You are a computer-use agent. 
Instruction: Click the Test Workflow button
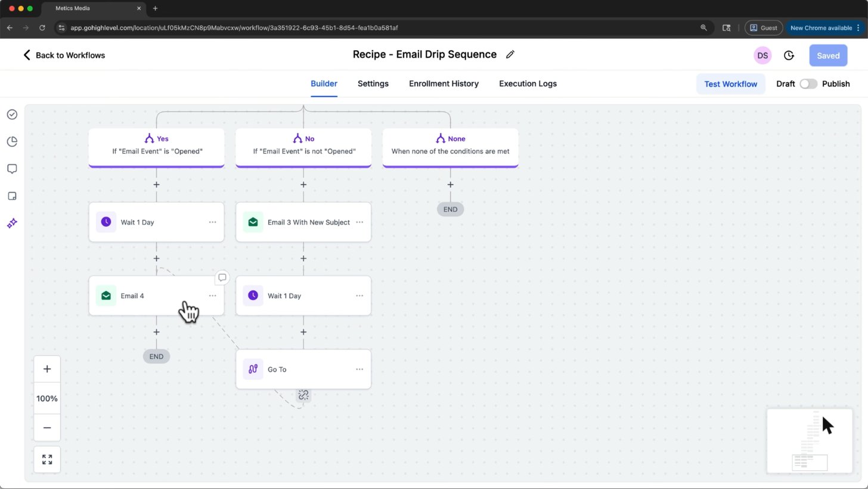point(731,84)
